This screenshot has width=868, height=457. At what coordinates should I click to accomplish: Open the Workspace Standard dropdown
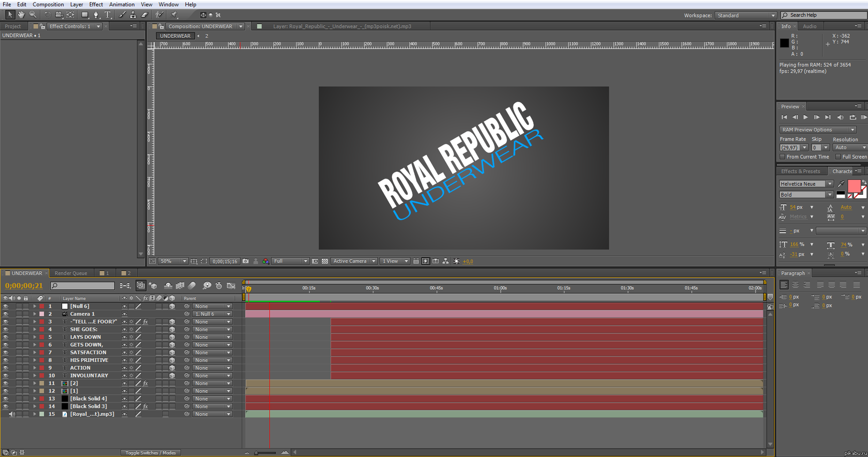(746, 15)
